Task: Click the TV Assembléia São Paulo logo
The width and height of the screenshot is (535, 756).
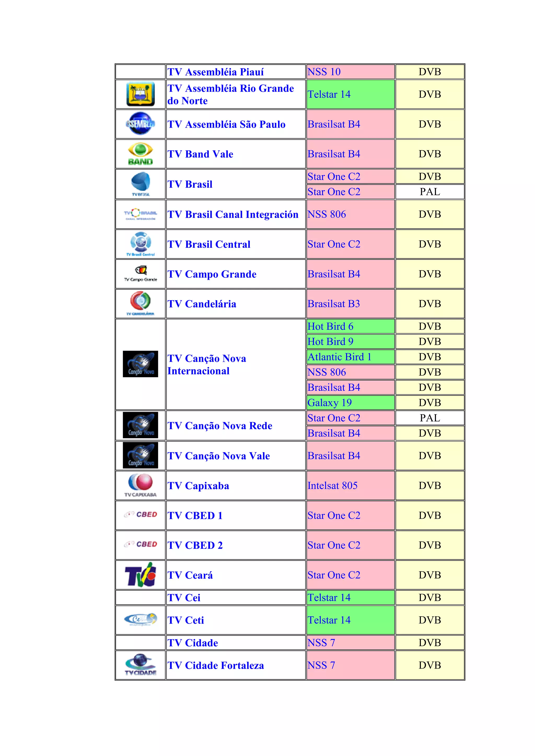Action: tap(140, 124)
